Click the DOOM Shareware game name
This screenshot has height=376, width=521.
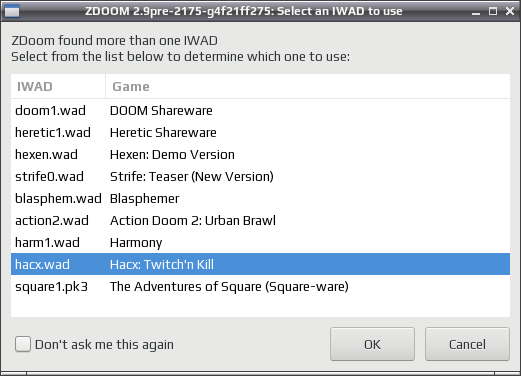tap(161, 110)
